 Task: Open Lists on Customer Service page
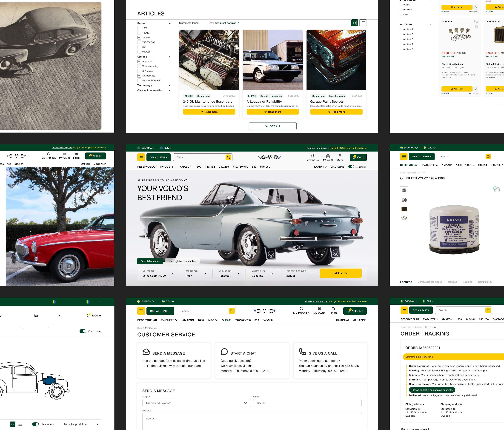coord(333,311)
